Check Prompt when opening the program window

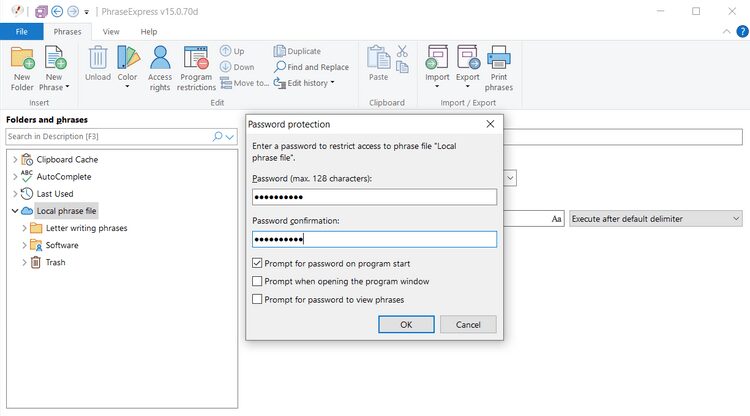257,281
